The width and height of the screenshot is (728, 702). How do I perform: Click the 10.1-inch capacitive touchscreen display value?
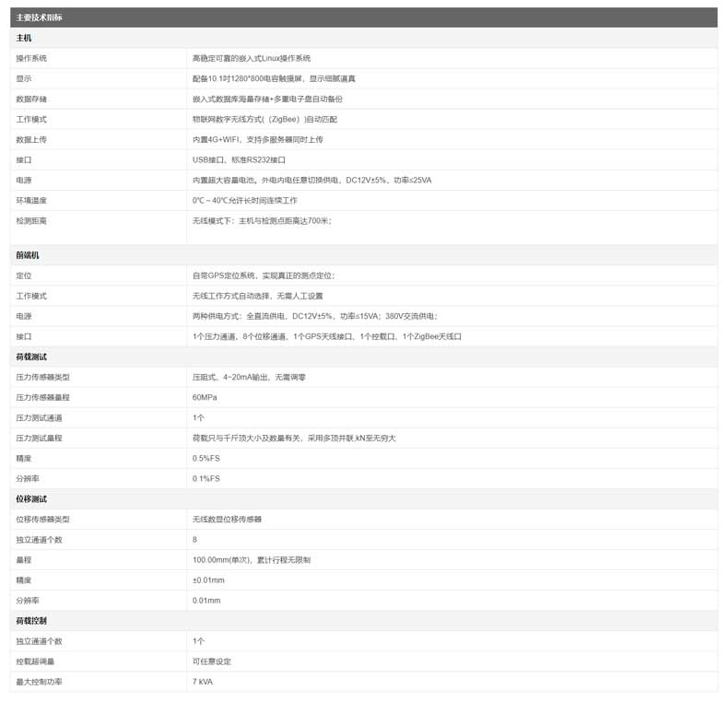[x=273, y=78]
